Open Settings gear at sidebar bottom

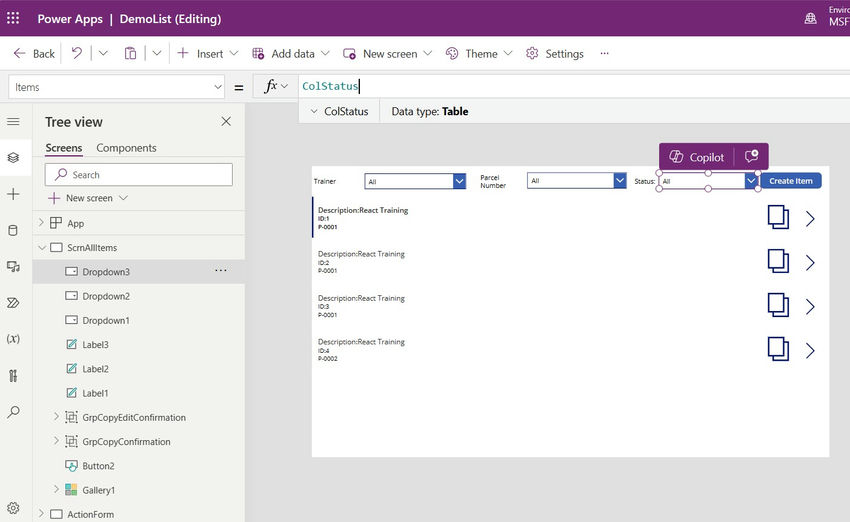coord(13,508)
